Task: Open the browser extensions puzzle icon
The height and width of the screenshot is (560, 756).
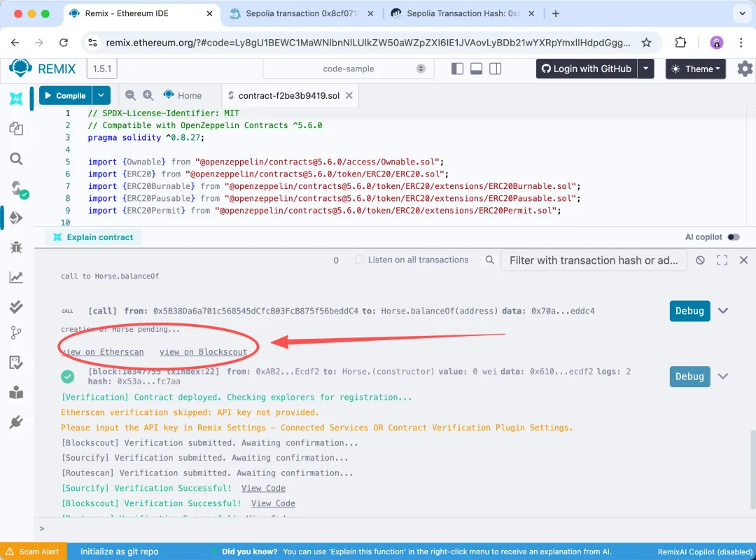Action: pos(680,43)
